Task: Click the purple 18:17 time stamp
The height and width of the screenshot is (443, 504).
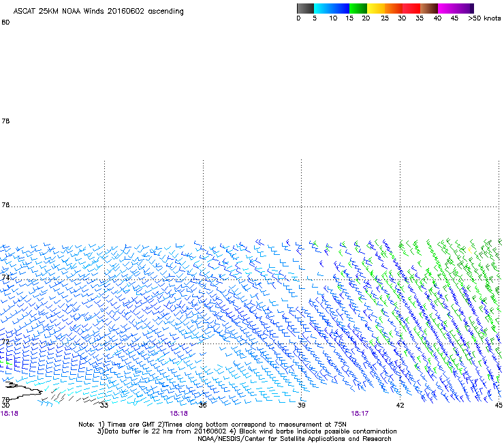Action: point(360,414)
